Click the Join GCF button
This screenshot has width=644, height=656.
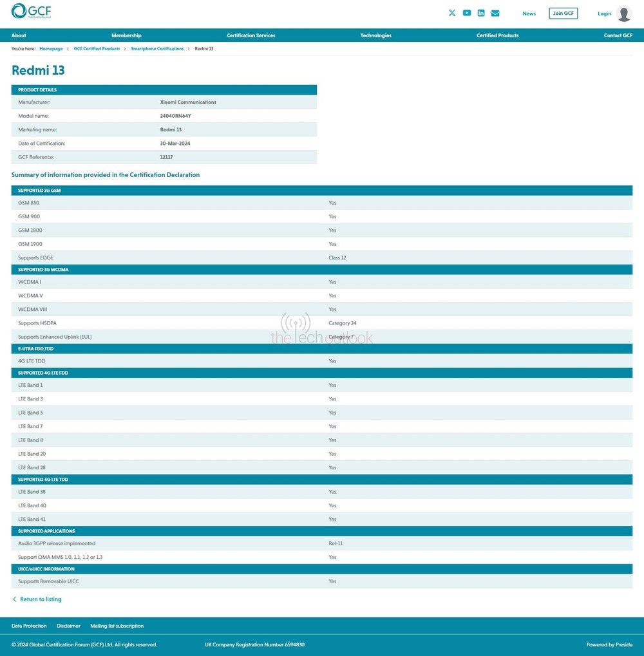563,14
